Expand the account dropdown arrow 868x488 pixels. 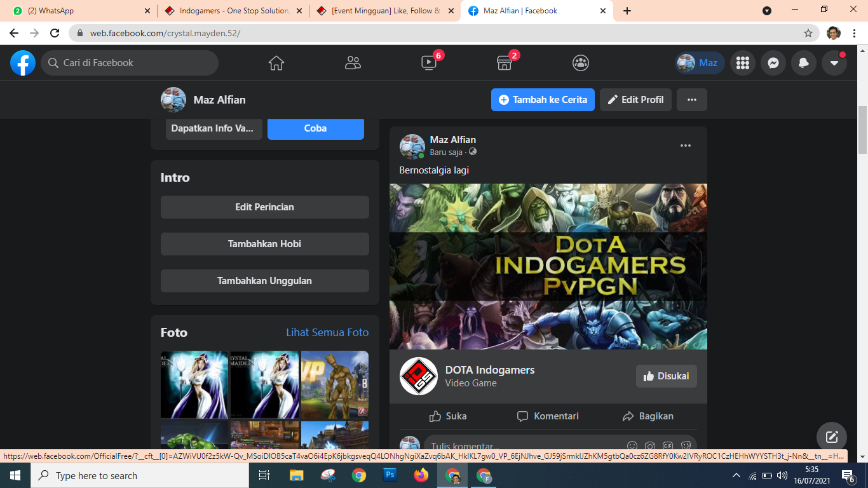834,63
